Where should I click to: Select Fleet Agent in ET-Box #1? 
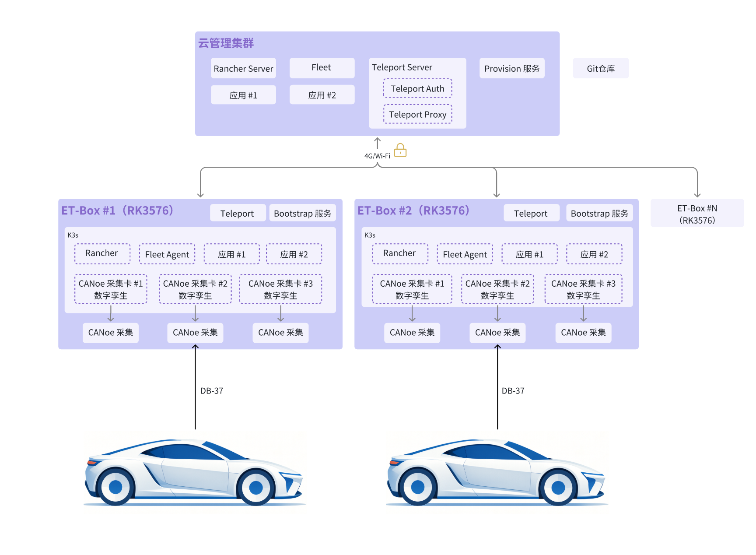[x=167, y=254]
